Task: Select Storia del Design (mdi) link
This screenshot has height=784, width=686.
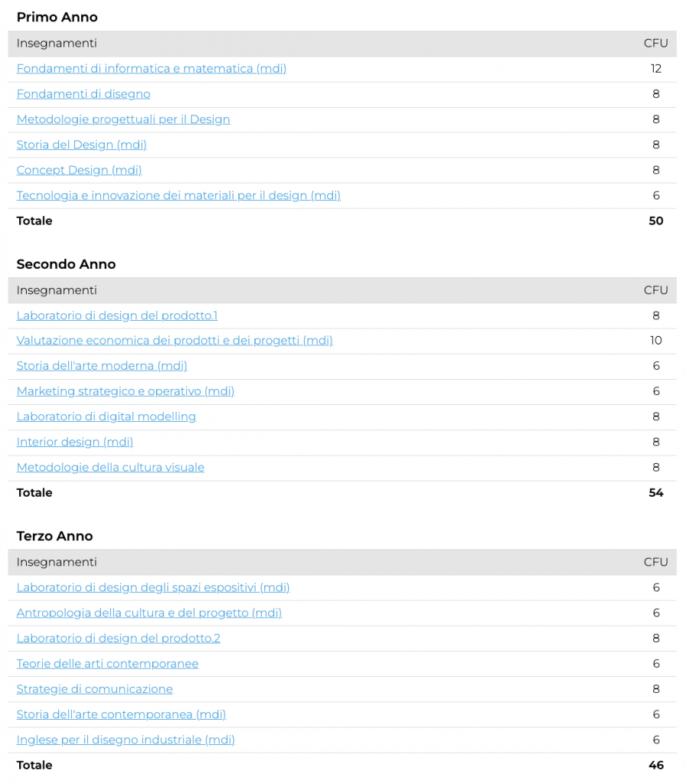Action: click(x=82, y=145)
